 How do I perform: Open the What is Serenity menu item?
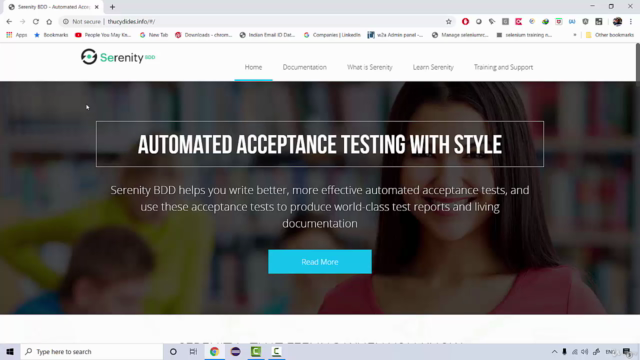click(370, 67)
